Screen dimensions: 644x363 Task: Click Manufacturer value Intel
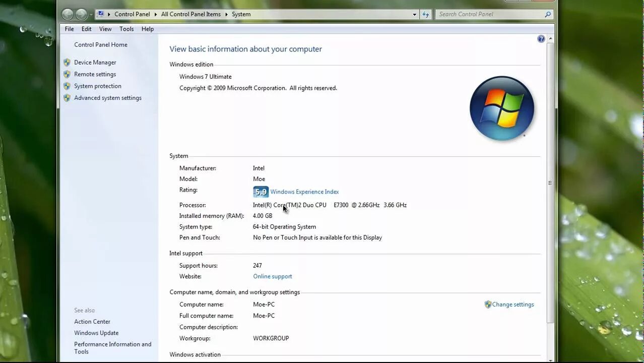tap(259, 168)
